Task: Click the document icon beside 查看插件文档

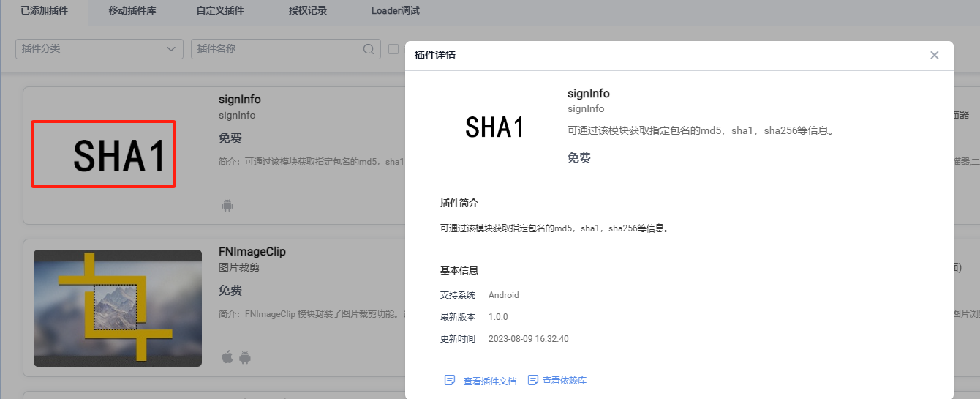Action: pos(450,380)
